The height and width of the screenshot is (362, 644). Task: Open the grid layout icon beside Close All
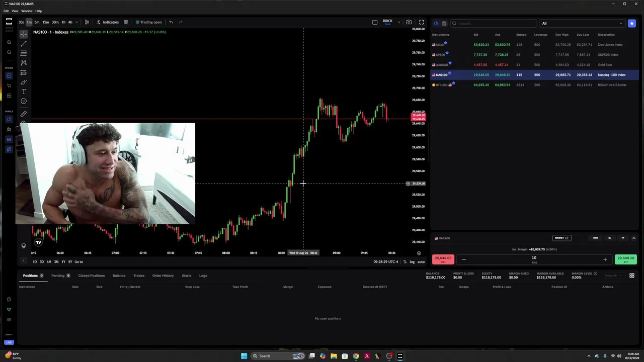(632, 276)
